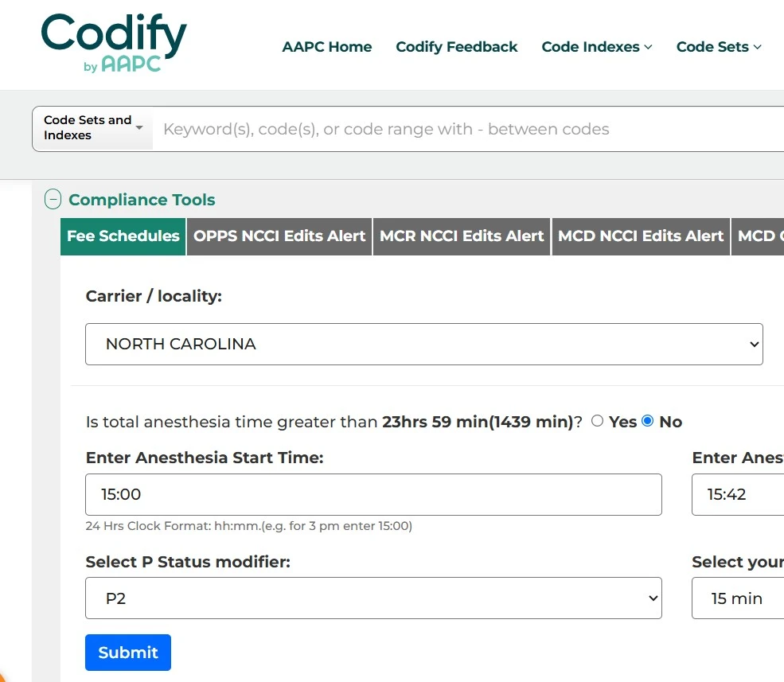Open the AAPC Home link
The height and width of the screenshot is (682, 784).
point(327,46)
